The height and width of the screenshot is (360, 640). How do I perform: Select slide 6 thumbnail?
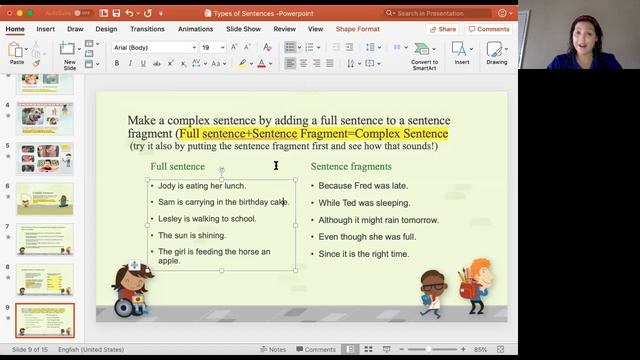(45, 199)
